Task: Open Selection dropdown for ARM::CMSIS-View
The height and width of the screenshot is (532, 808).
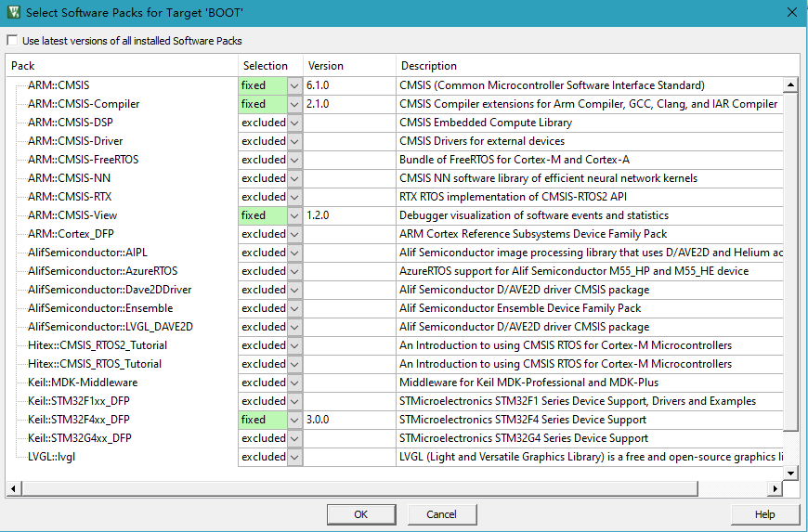Action: point(294,215)
